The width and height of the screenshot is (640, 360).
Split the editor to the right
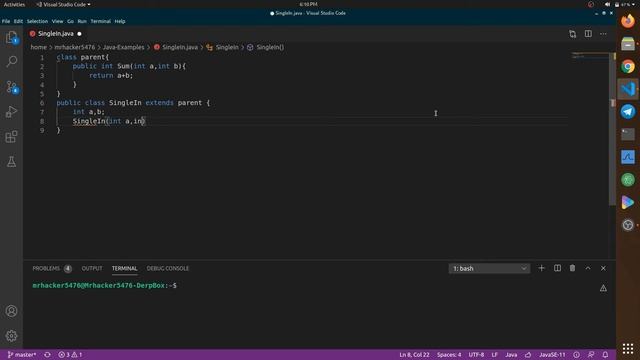pyautogui.click(x=588, y=34)
